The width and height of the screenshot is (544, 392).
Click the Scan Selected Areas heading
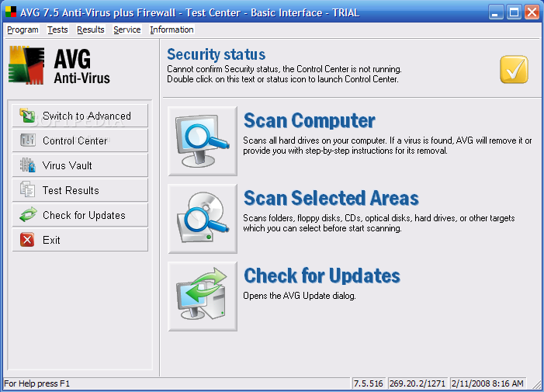(x=331, y=198)
